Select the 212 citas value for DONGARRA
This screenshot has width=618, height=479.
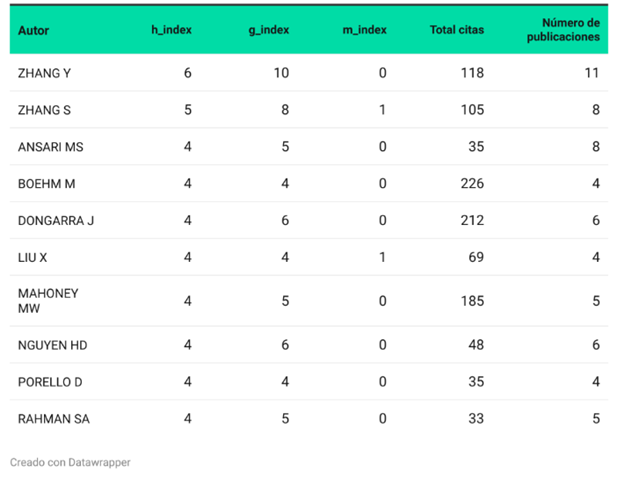coord(472,220)
